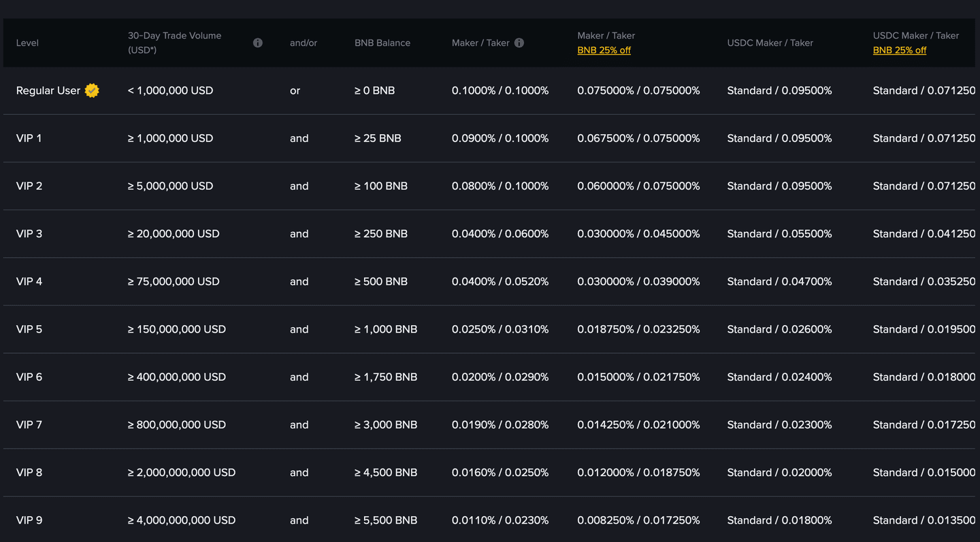Viewport: 980px width, 542px height.
Task: Click the 'or' condition in Regular User row
Action: click(x=295, y=90)
